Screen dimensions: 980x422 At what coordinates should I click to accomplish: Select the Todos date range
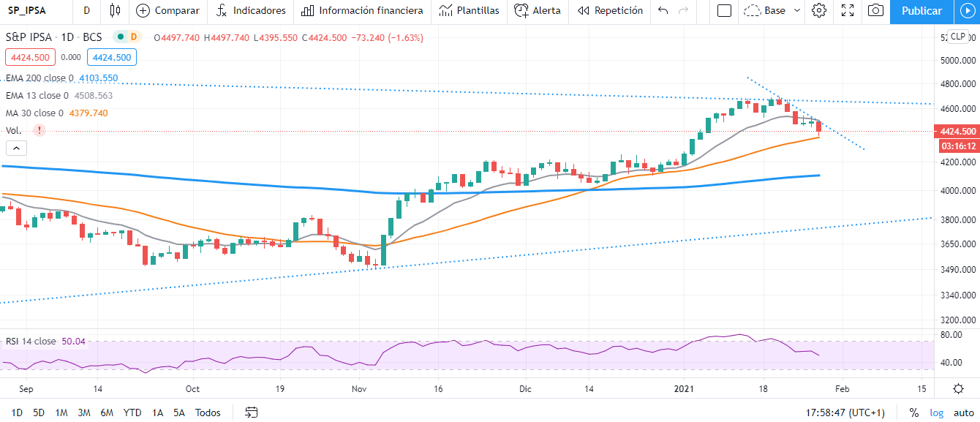tap(208, 412)
